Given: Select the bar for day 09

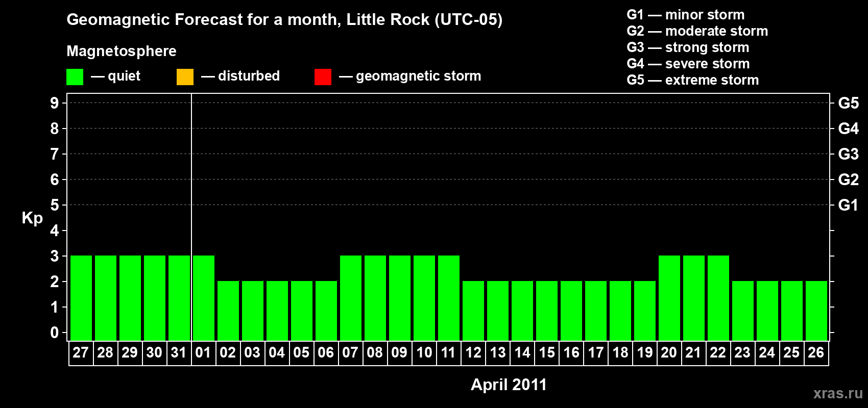Looking at the screenshot, I should pyautogui.click(x=400, y=298).
